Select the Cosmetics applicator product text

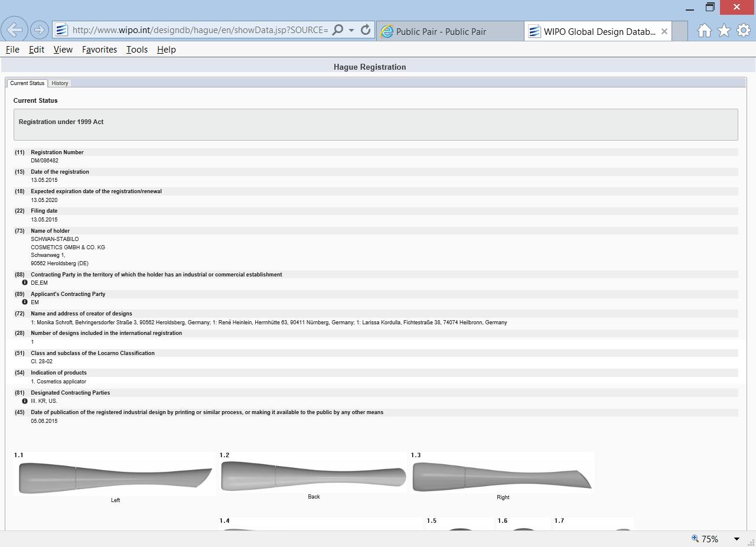58,382
